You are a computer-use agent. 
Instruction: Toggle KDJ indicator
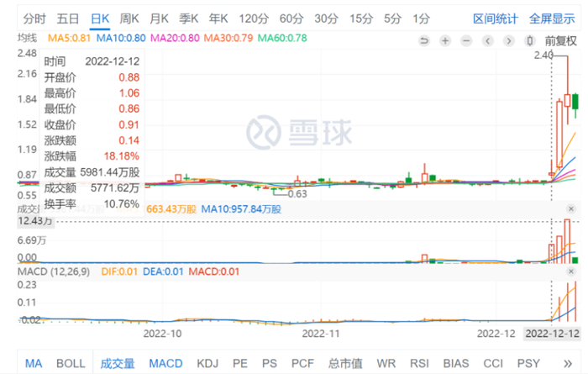[207, 364]
